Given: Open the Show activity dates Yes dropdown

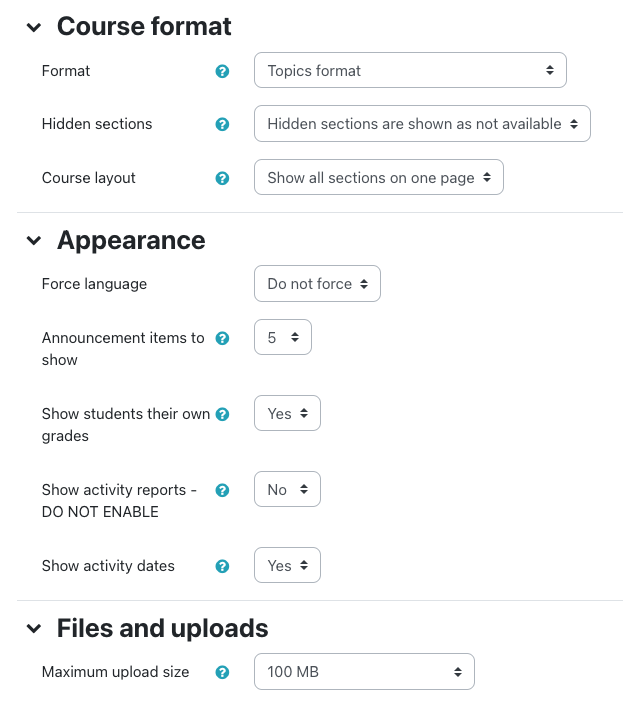Looking at the screenshot, I should click(287, 566).
